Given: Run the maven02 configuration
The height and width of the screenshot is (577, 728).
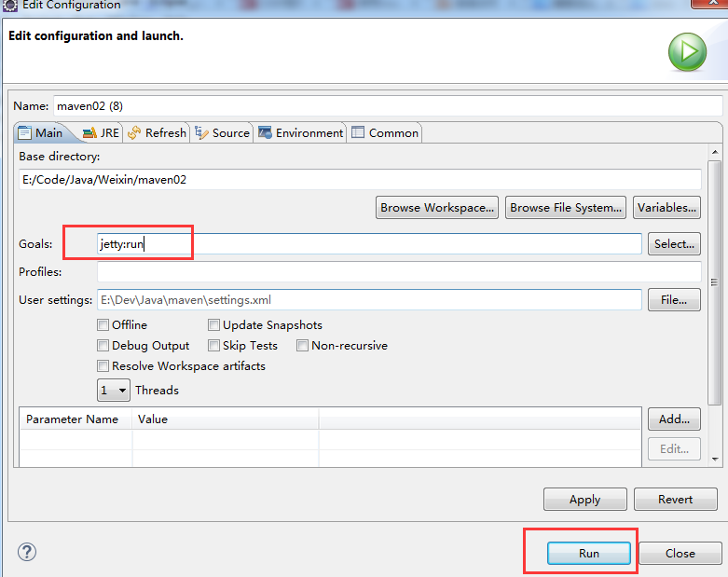Looking at the screenshot, I should pos(589,554).
